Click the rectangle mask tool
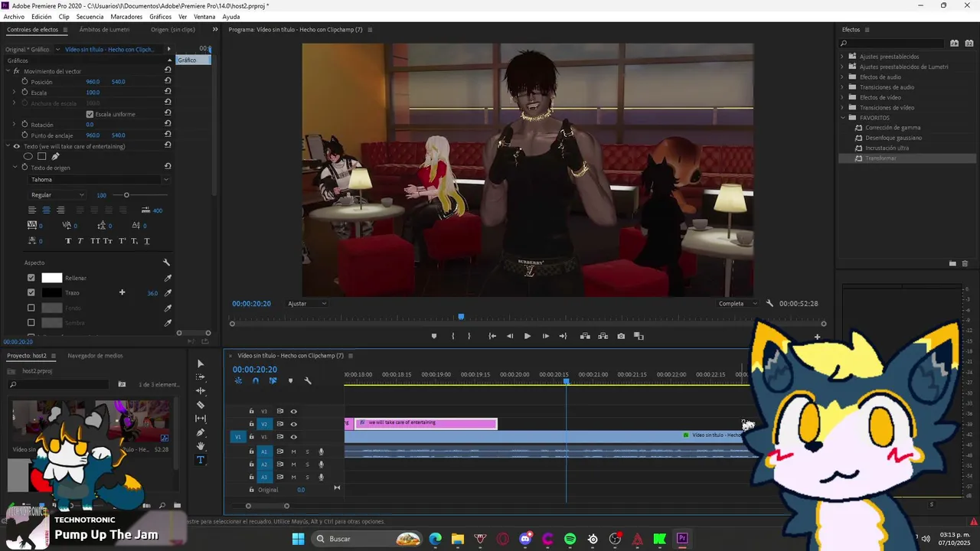The width and height of the screenshot is (980, 551). 42,157
